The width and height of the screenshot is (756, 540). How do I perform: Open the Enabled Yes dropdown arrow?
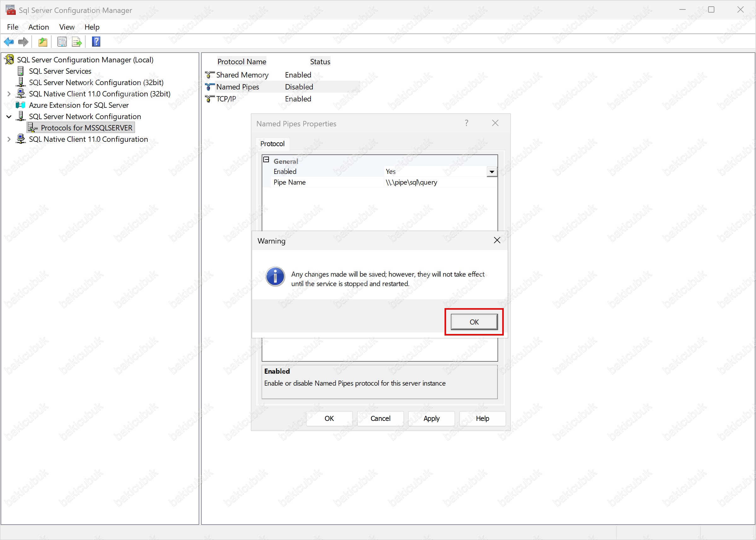point(491,172)
